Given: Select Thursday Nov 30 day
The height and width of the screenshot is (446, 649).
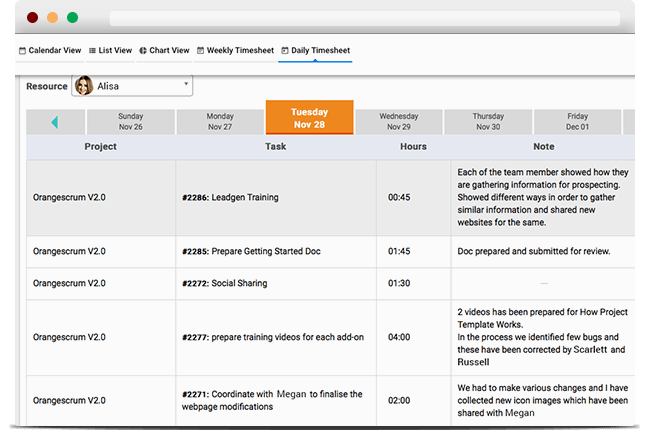Looking at the screenshot, I should 488,122.
